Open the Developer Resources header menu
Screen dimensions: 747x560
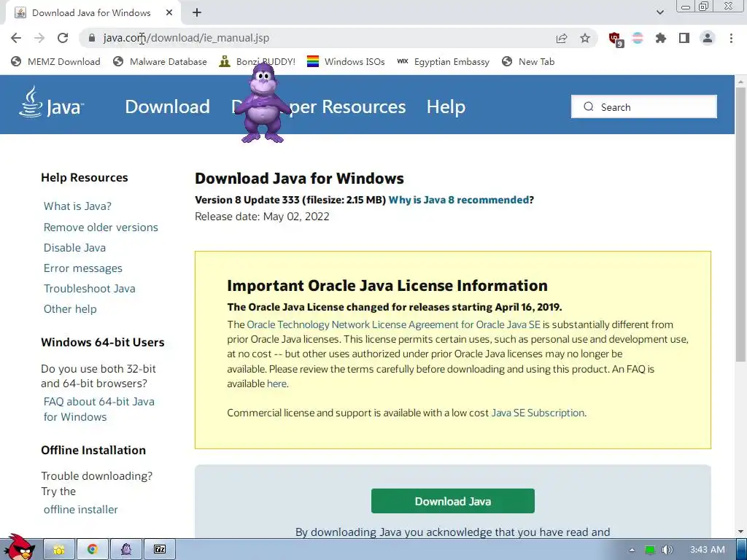pos(318,106)
